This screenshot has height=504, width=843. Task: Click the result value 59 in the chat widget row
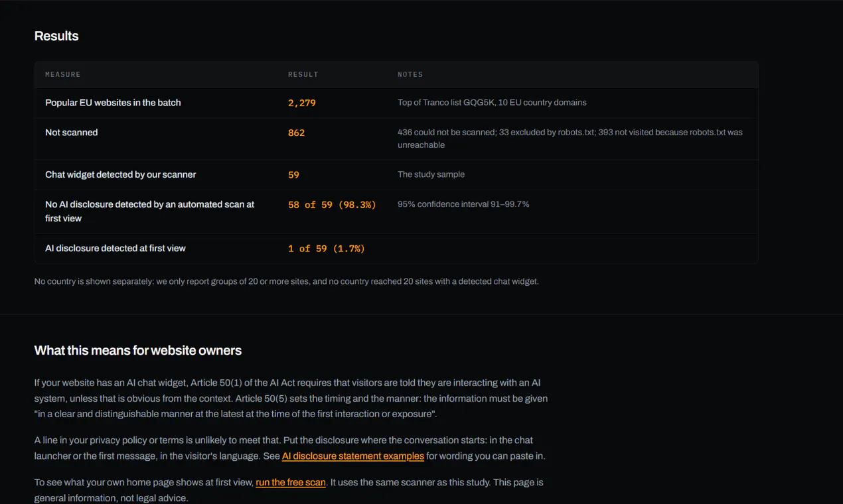pyautogui.click(x=293, y=175)
